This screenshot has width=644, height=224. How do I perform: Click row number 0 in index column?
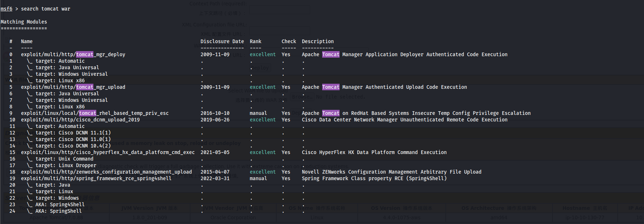(11, 54)
